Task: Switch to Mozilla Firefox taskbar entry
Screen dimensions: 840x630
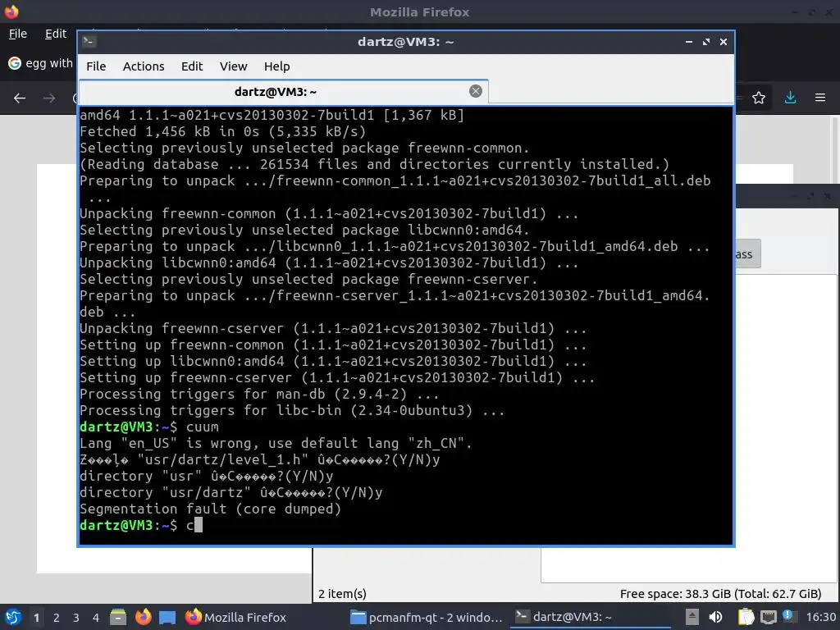Action: tap(235, 617)
